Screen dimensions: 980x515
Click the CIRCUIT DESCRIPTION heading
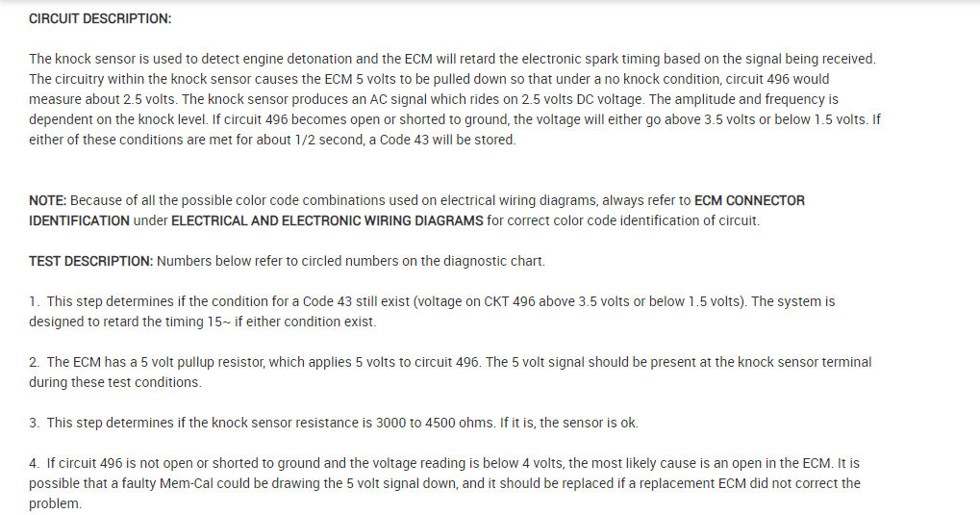[100, 18]
